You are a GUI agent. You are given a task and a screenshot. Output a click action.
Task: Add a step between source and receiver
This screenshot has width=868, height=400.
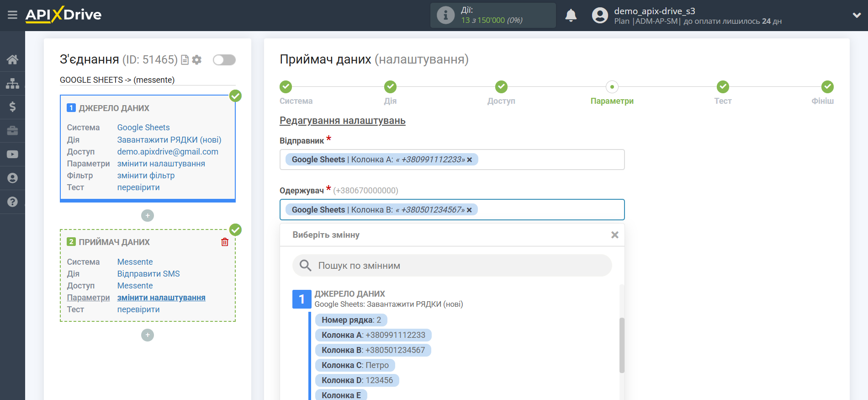[x=148, y=215]
